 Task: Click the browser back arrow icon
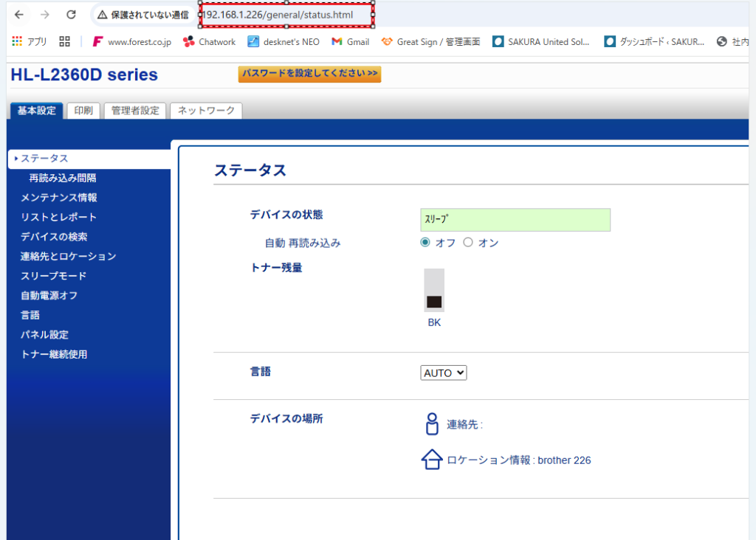coord(18,15)
